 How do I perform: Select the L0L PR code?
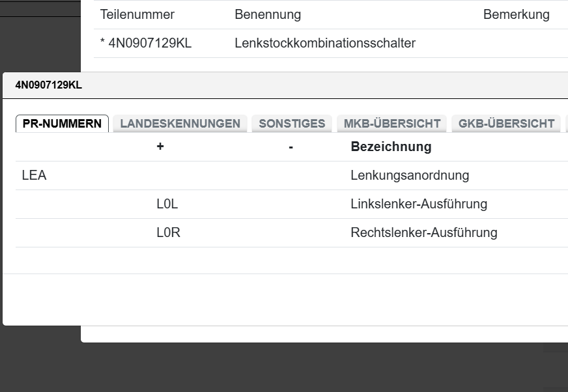click(x=167, y=204)
